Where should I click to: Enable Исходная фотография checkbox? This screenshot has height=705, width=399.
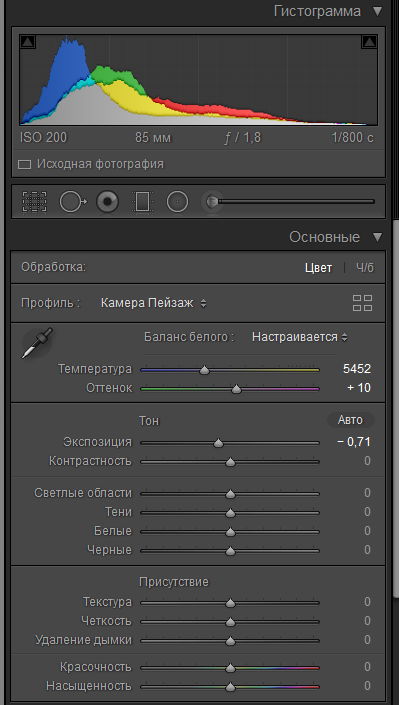(x=24, y=165)
